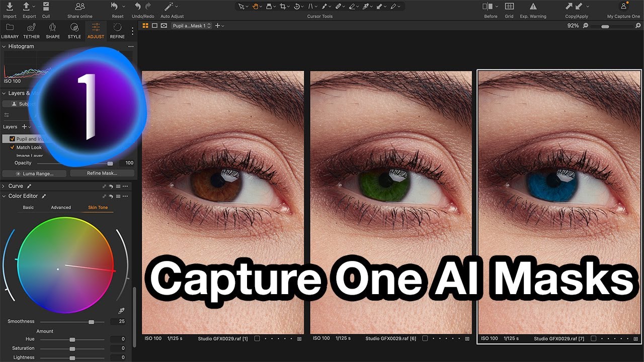Select the pointer cursor tool
Image resolution: width=644 pixels, height=362 pixels.
(x=242, y=7)
